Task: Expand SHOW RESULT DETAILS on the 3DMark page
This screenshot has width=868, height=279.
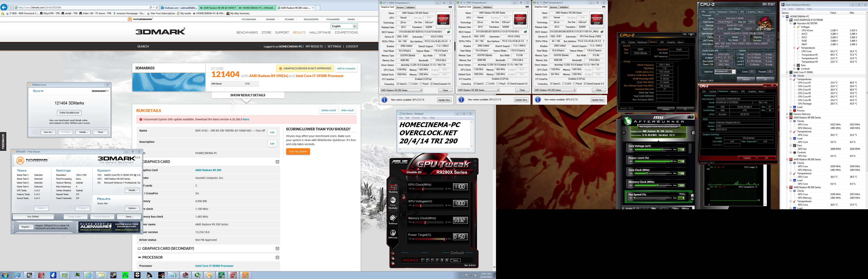Action: click(x=248, y=95)
